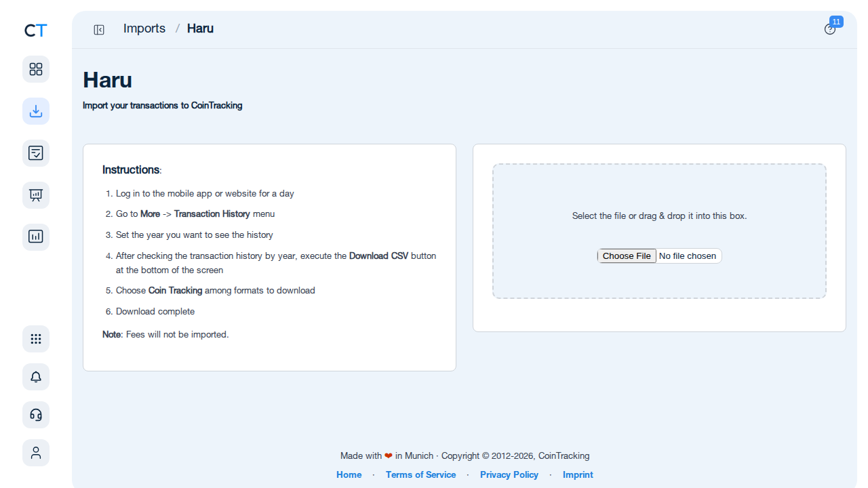Click 'Select the file or drag & drop' text
868x488 pixels.
659,216
